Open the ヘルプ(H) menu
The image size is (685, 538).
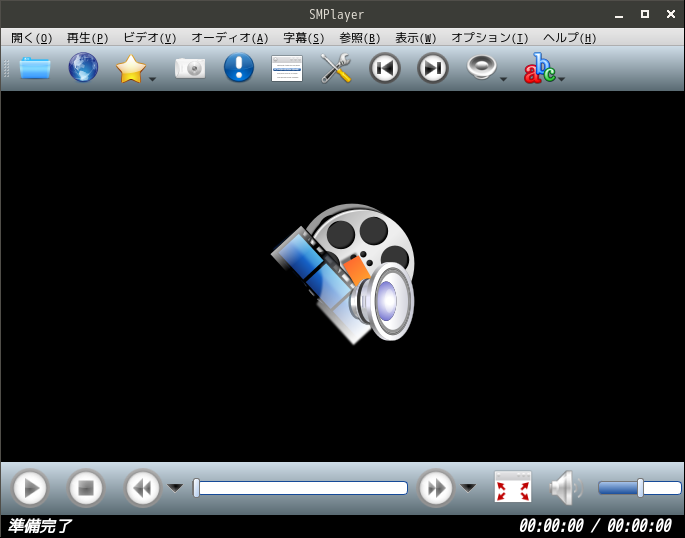click(569, 38)
